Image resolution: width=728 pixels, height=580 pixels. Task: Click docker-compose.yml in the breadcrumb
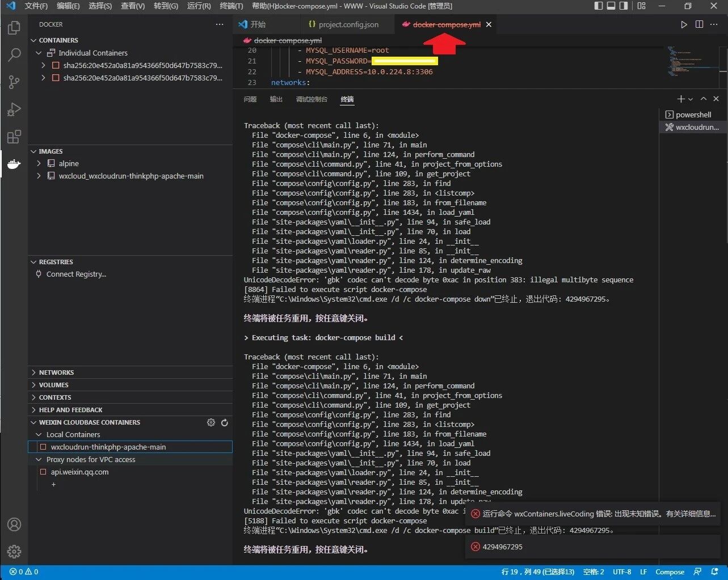(288, 40)
